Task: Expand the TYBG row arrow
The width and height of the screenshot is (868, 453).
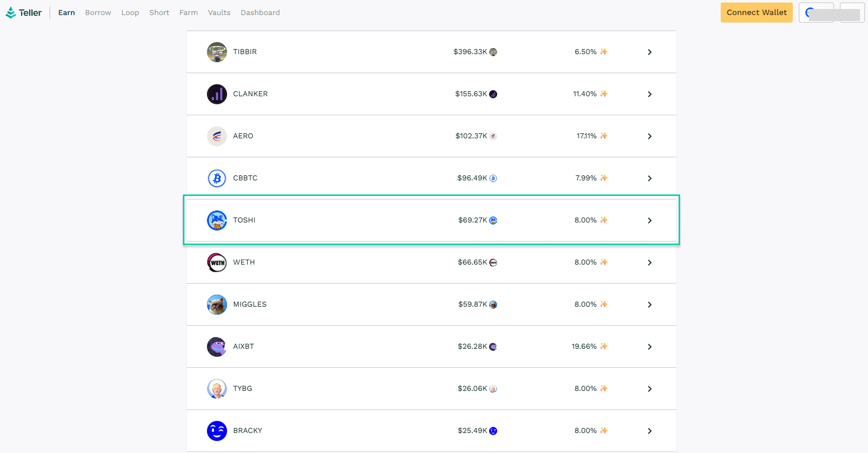Action: [x=649, y=389]
